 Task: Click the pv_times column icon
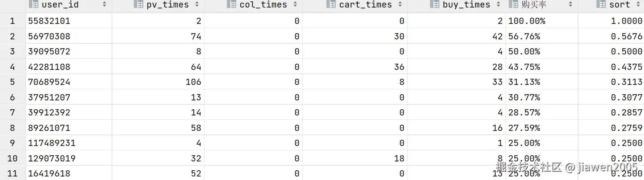[139, 4]
